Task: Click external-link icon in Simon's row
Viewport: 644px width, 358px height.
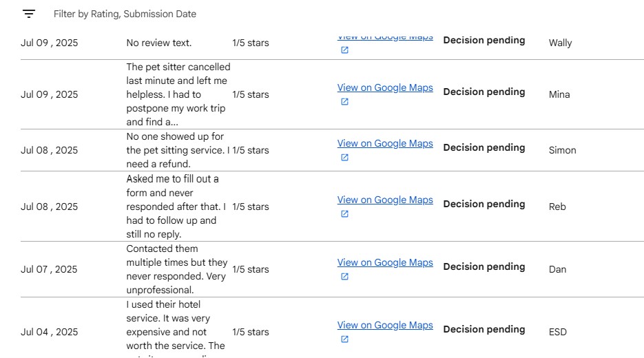Action: point(344,158)
